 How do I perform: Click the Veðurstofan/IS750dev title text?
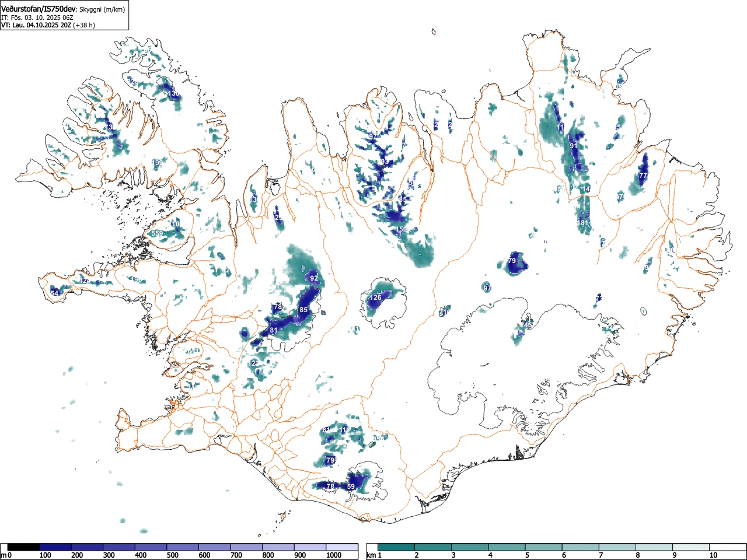pyautogui.click(x=39, y=9)
